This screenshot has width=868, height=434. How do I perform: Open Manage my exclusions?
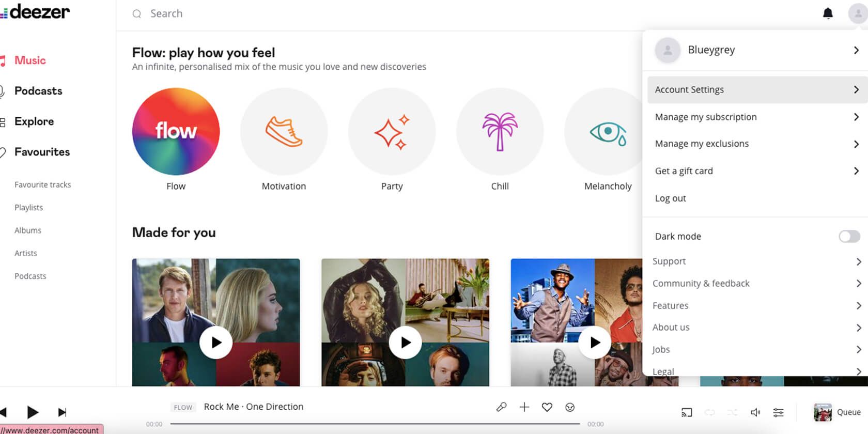pyautogui.click(x=757, y=144)
